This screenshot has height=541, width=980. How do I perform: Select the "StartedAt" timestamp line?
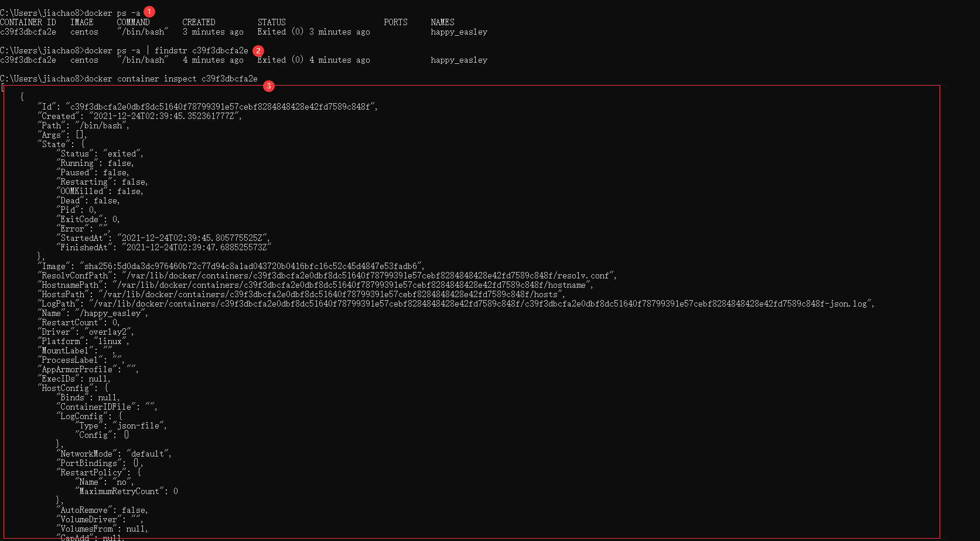coord(164,238)
